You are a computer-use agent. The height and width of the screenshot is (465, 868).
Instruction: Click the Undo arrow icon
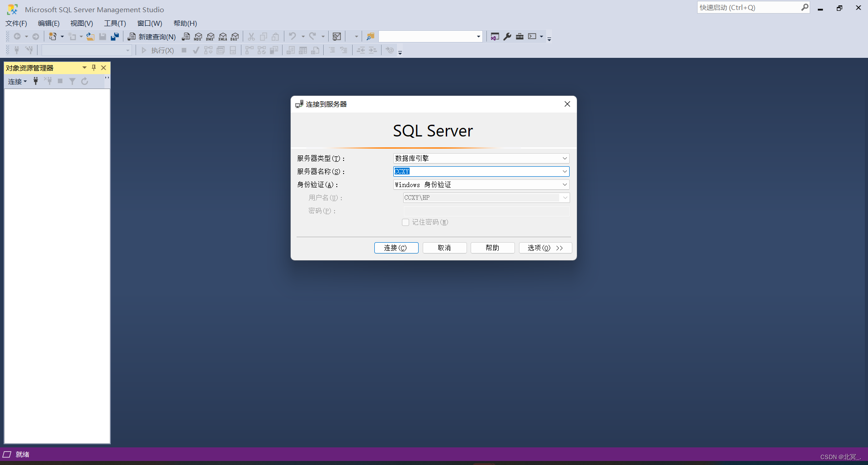click(x=292, y=36)
